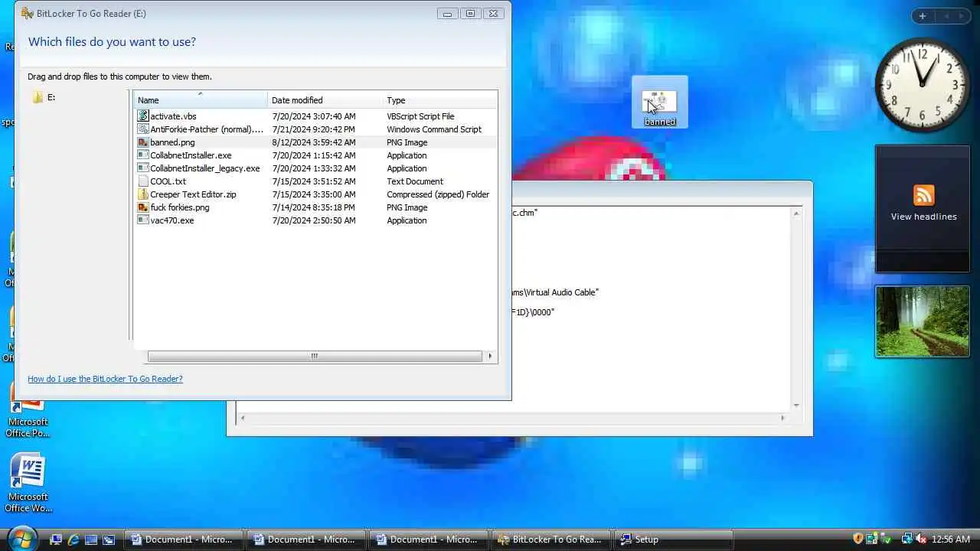Viewport: 980px width, 551px height.
Task: Click the RSS feed headlines gadget icon
Action: pos(923,195)
